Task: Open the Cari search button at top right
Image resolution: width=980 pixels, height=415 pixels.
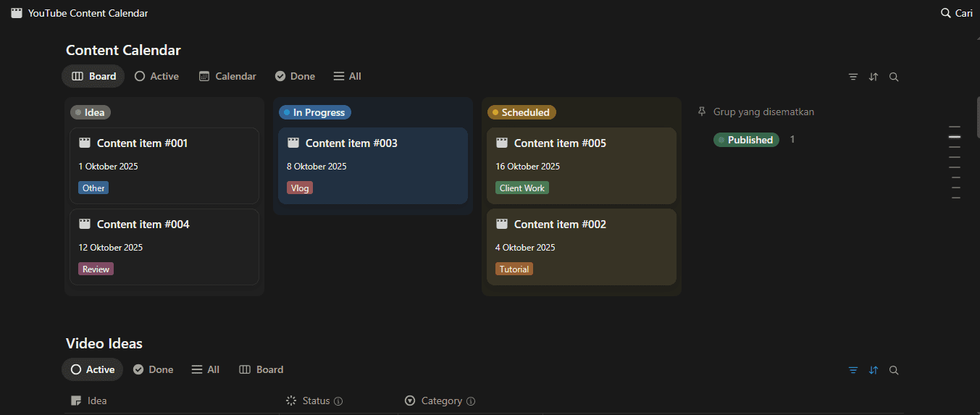Action: coord(956,13)
